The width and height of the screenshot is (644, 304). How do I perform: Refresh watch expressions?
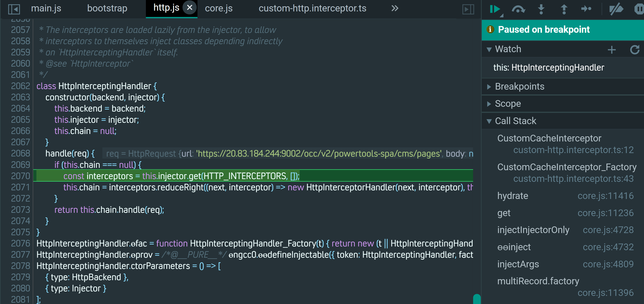635,49
